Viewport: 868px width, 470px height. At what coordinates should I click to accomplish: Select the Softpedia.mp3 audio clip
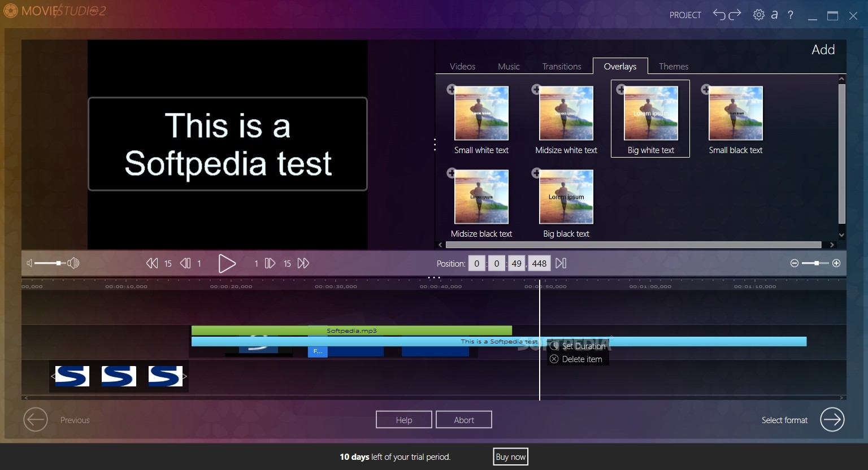(351, 330)
